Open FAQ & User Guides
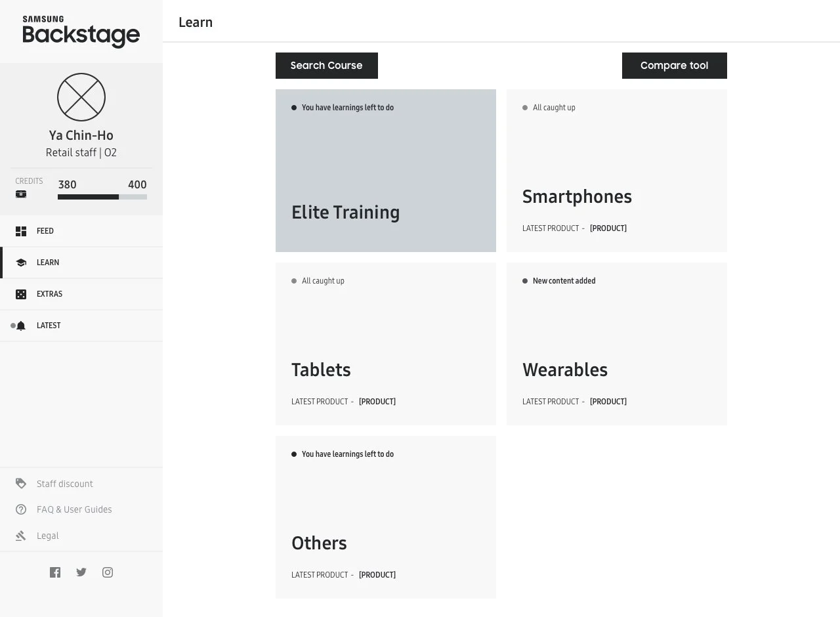This screenshot has width=840, height=617. tap(74, 509)
